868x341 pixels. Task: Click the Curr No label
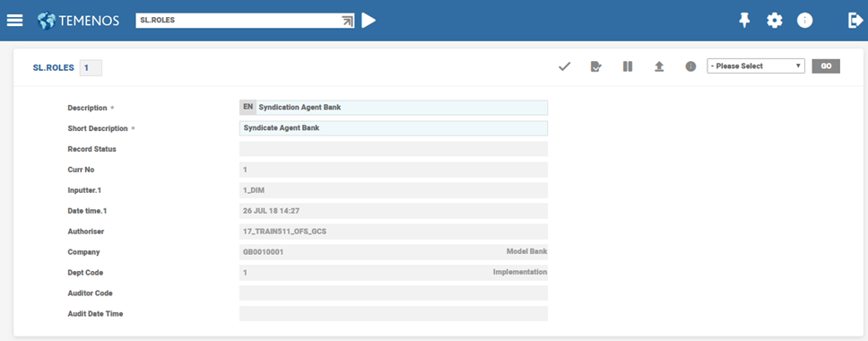tap(82, 170)
